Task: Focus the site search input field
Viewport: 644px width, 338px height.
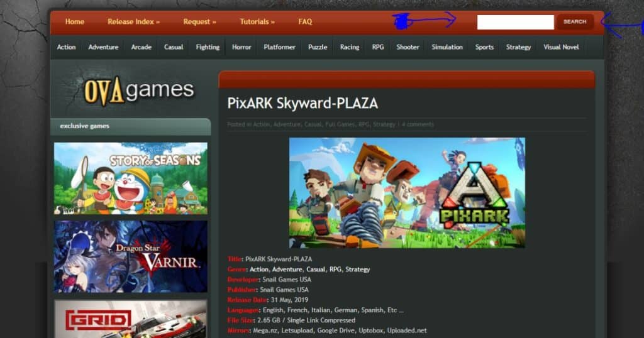Action: pyautogui.click(x=516, y=22)
